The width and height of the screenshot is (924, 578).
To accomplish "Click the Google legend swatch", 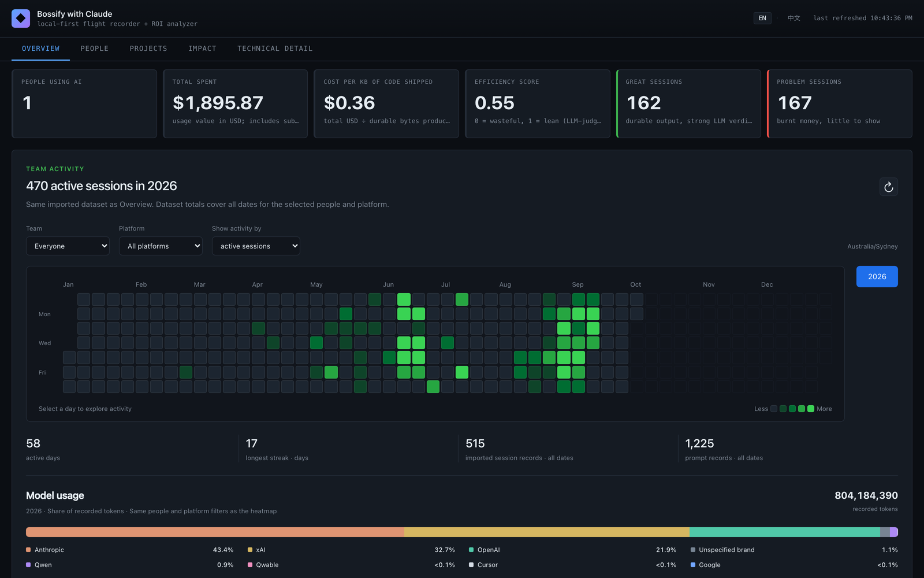I will click(693, 565).
